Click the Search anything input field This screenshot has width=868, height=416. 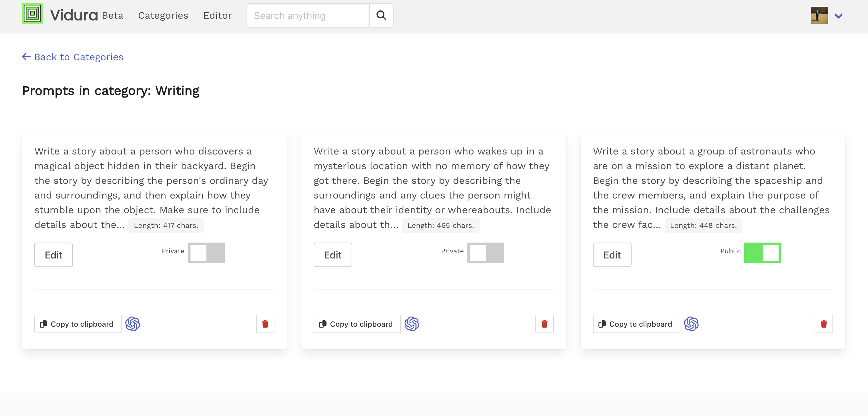tap(308, 16)
